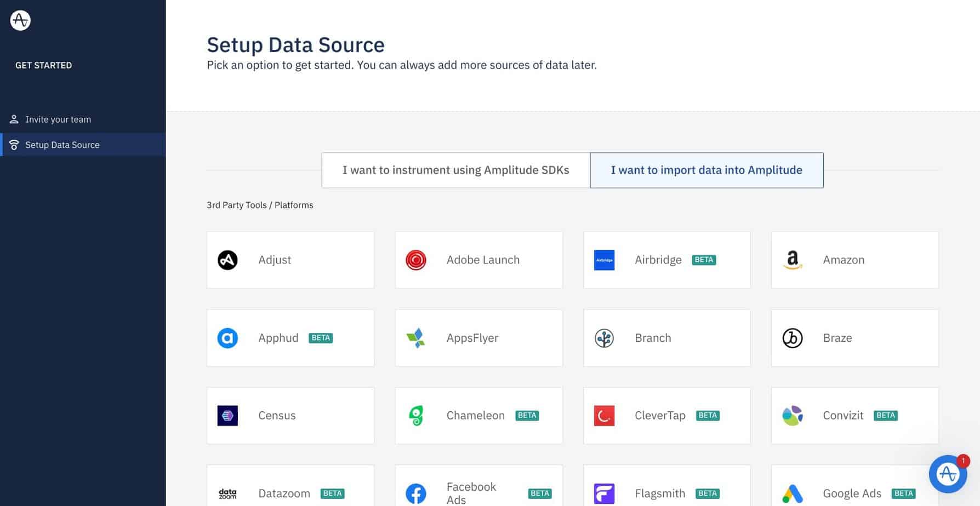
Task: Click the BETA badge on Convizit card
Action: [886, 416]
